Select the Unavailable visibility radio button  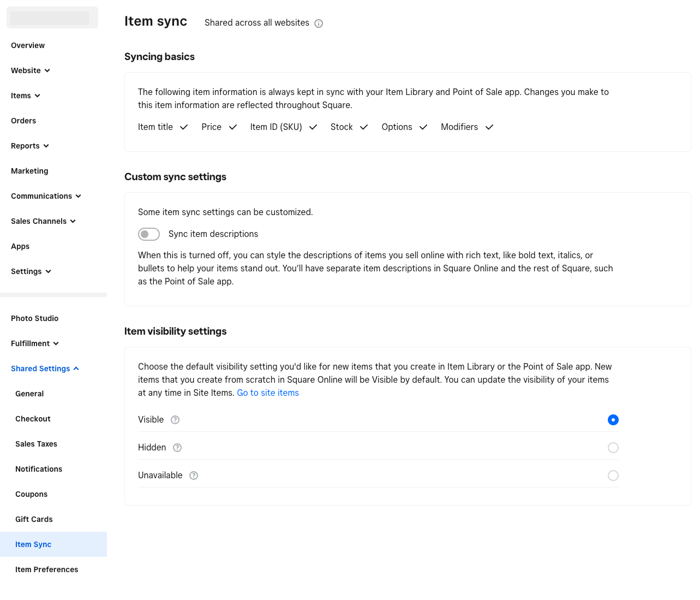click(613, 476)
